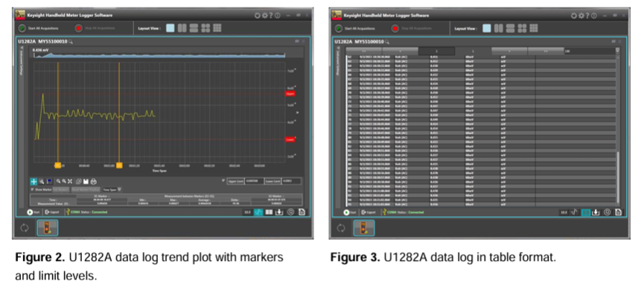This screenshot has width=644, height=287.
Task: Open the info icon in trend plot title bar
Action: (277, 16)
